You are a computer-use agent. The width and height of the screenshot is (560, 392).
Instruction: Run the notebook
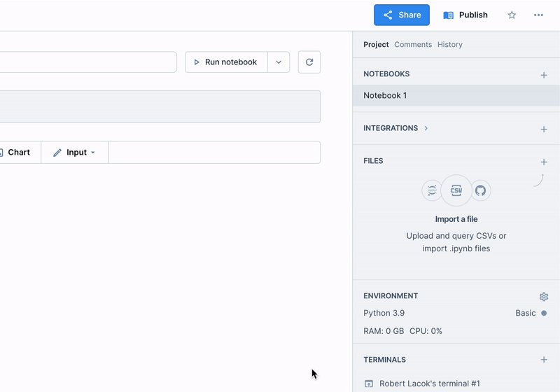coord(226,62)
